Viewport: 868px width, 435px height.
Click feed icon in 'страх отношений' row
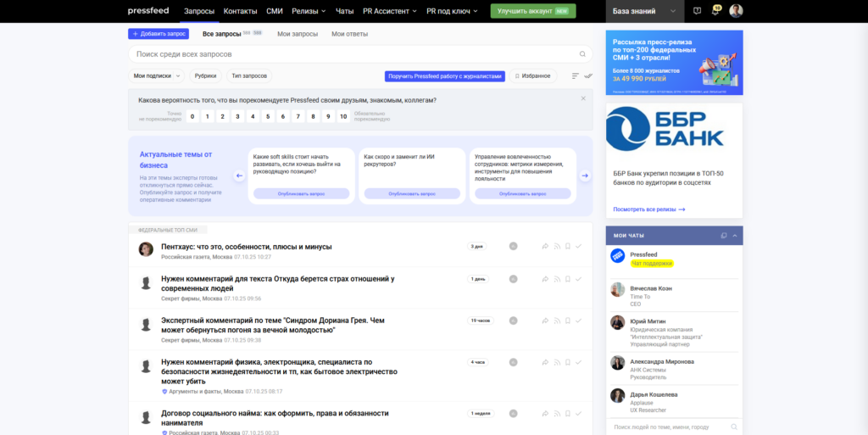tap(557, 279)
